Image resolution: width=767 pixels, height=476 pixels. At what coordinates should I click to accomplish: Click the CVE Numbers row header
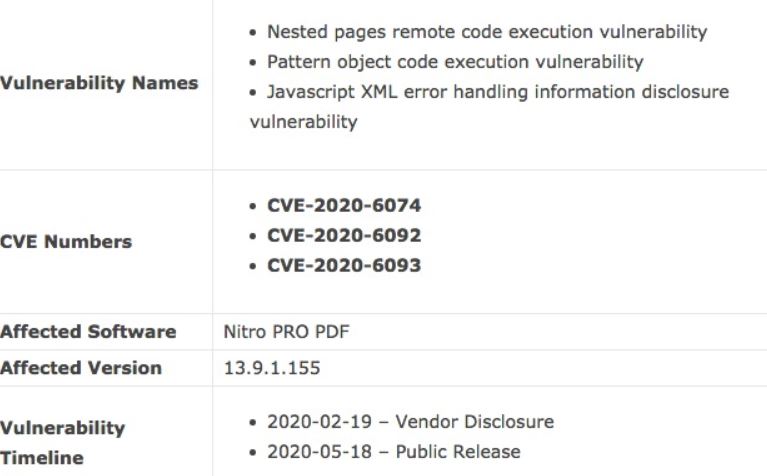[66, 242]
